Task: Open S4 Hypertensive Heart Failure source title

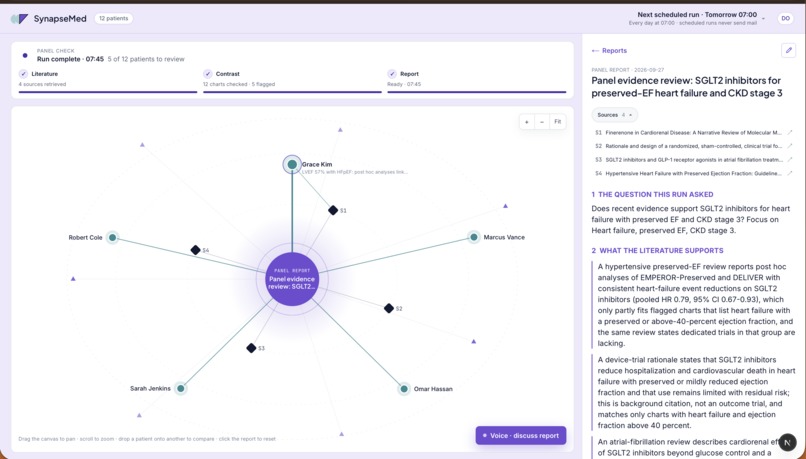Action: [694, 174]
